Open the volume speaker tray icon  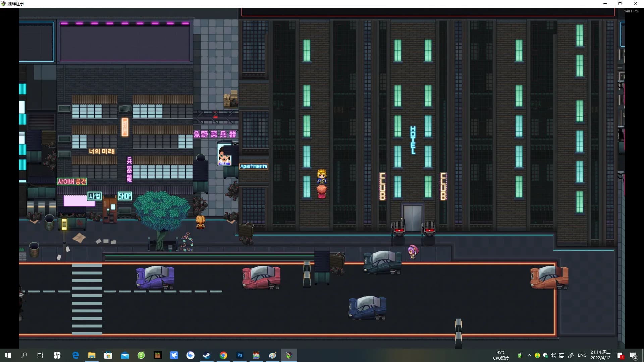coord(553,355)
